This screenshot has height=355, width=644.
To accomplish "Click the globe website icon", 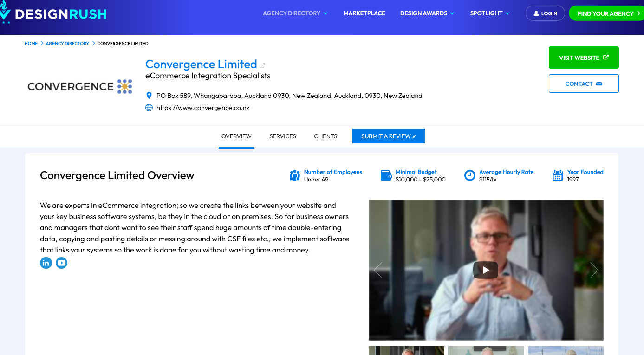I will [149, 108].
